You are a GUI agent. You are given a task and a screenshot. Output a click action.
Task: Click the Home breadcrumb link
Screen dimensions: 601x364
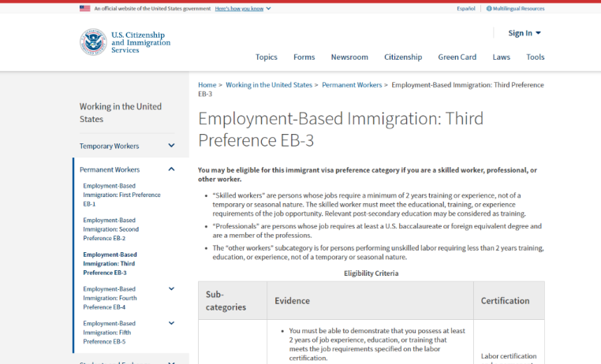click(207, 85)
